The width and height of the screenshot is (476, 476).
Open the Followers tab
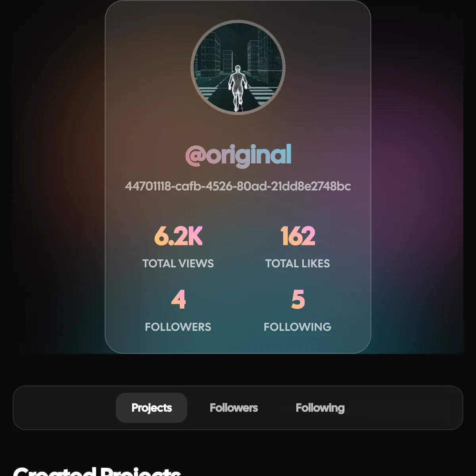[233, 407]
